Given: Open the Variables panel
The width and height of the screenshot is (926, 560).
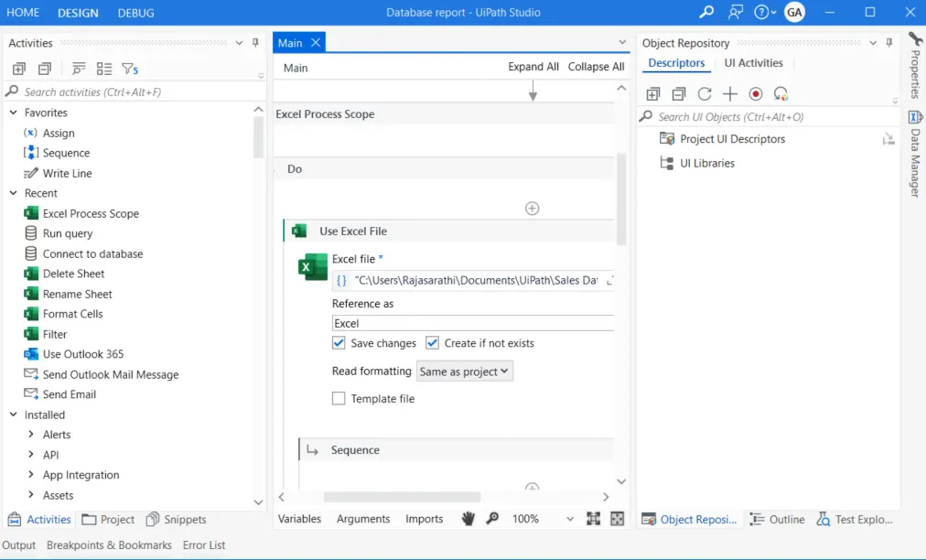Looking at the screenshot, I should (x=299, y=519).
